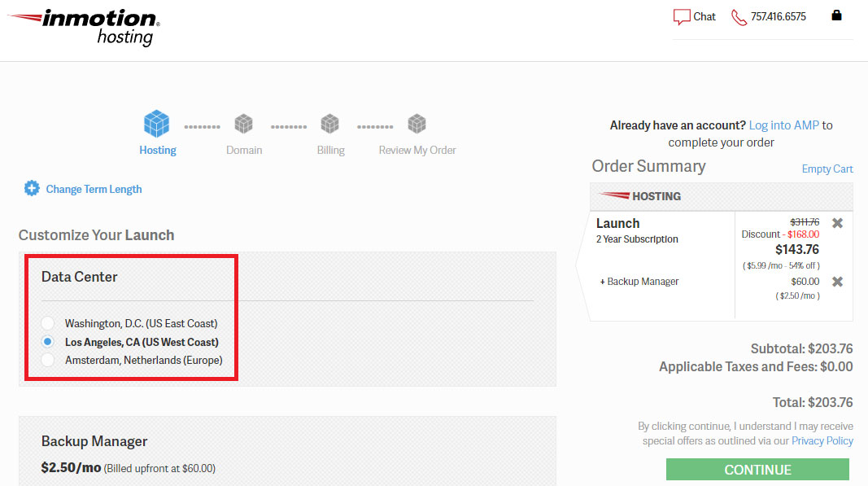The image size is (868, 486).
Task: Click the Amsterdam, Netherlands (Europe) label
Action: [144, 360]
